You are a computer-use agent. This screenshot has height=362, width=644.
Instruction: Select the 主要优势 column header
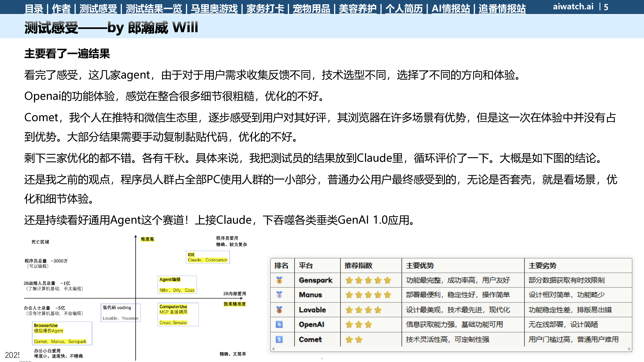[420, 265]
